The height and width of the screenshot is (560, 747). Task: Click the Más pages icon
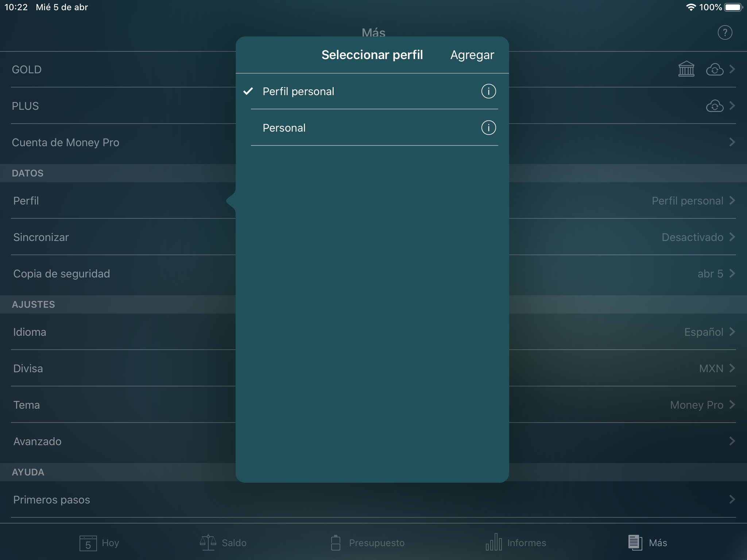coord(635,542)
